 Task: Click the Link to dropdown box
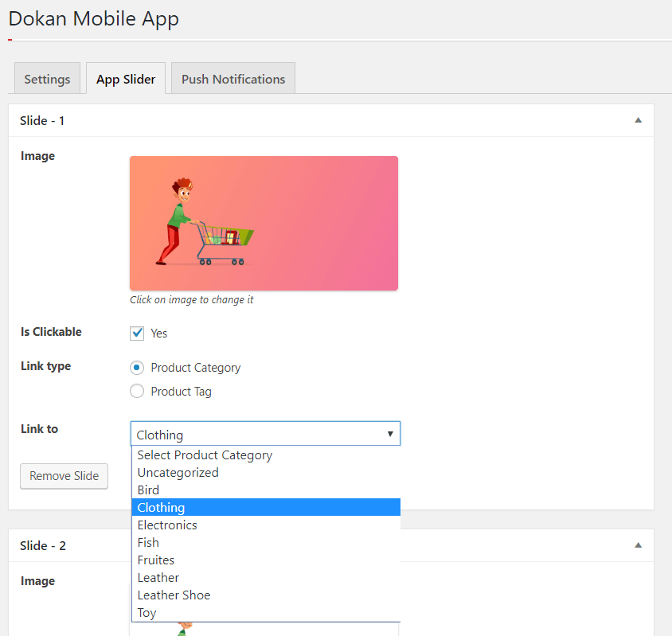pyautogui.click(x=265, y=434)
